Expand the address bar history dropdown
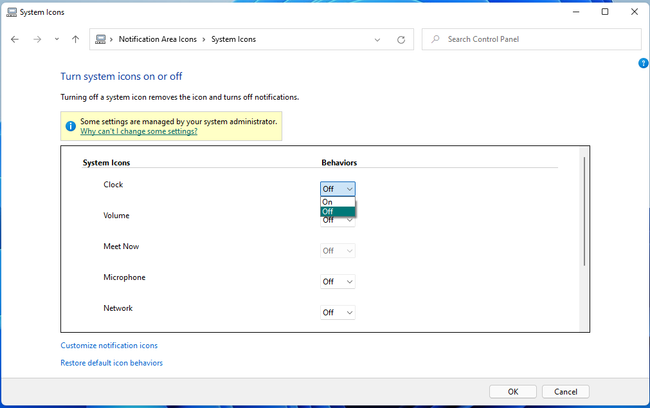Viewport: 650px width, 408px height. pos(377,40)
